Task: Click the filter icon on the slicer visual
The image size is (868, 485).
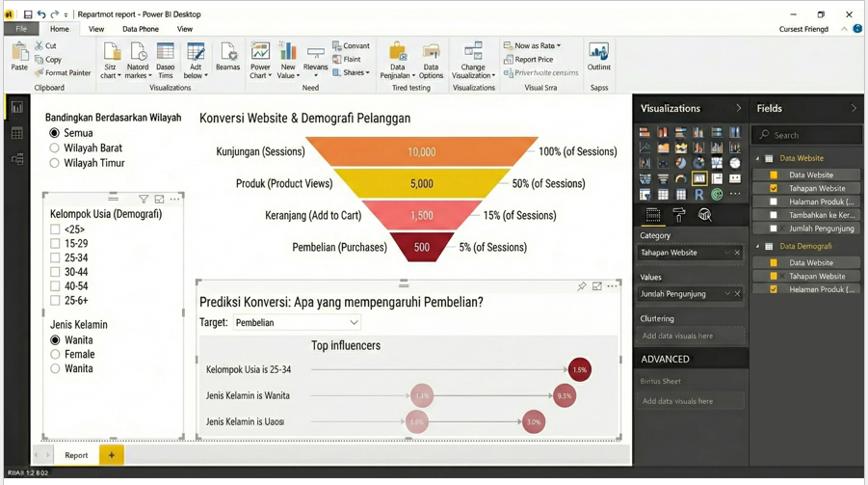Action: point(144,200)
